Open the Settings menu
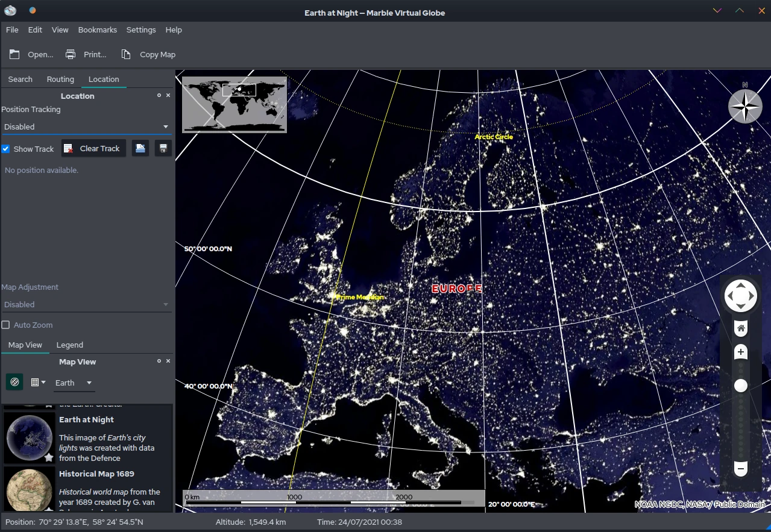771x532 pixels. (141, 30)
